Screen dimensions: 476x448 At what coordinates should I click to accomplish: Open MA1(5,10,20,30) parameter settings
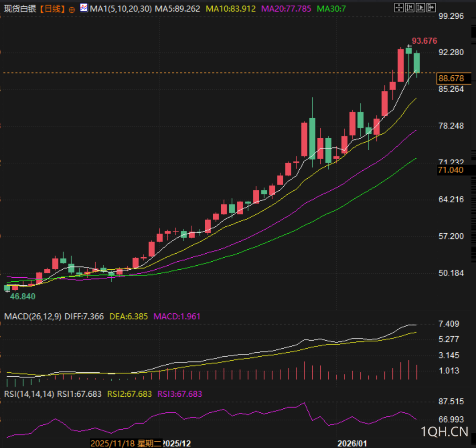(121, 8)
